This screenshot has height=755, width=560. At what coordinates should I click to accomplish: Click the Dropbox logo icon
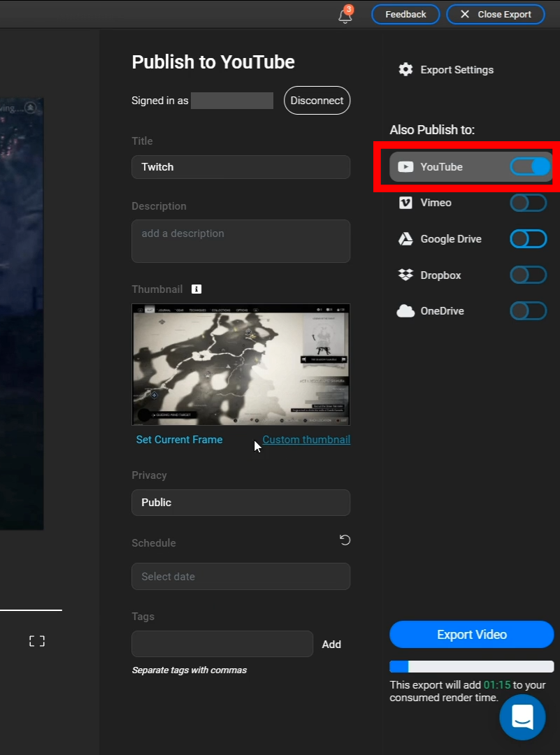[405, 275]
